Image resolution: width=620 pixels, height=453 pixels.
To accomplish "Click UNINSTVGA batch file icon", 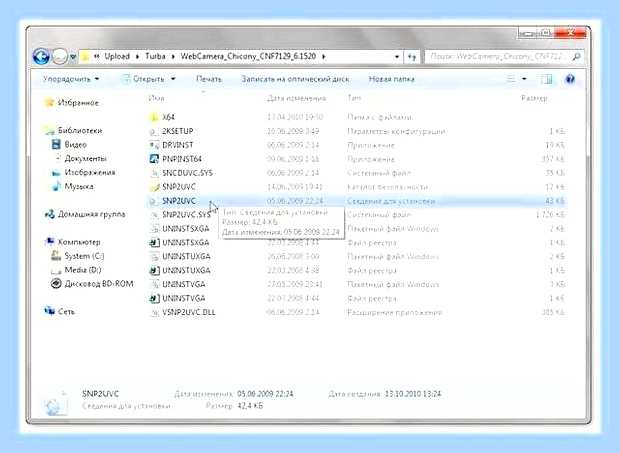I will (154, 284).
